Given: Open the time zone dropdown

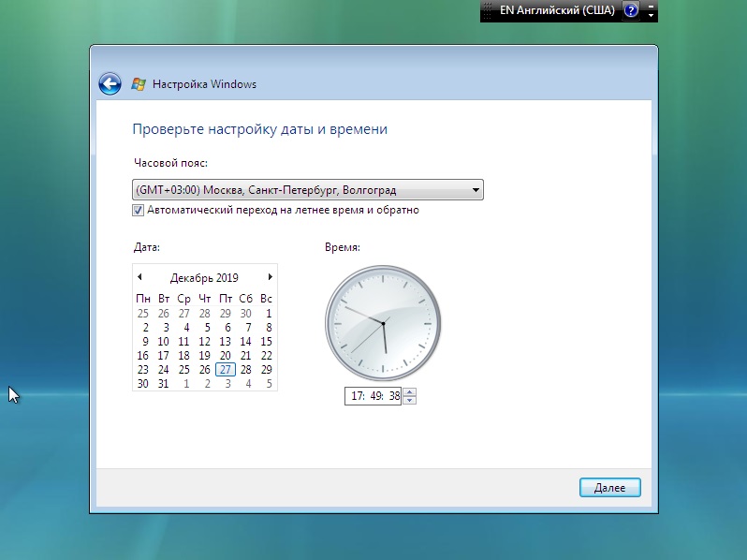Looking at the screenshot, I should (308, 190).
